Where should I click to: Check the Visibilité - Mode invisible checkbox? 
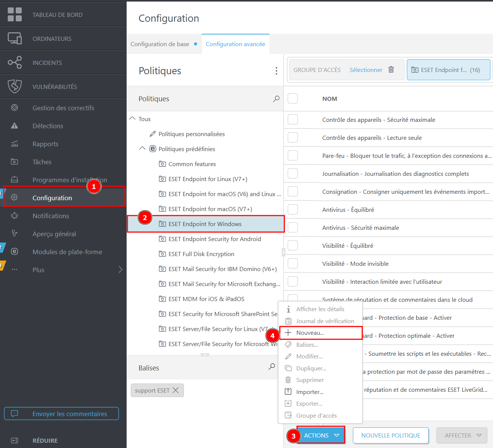point(293,263)
